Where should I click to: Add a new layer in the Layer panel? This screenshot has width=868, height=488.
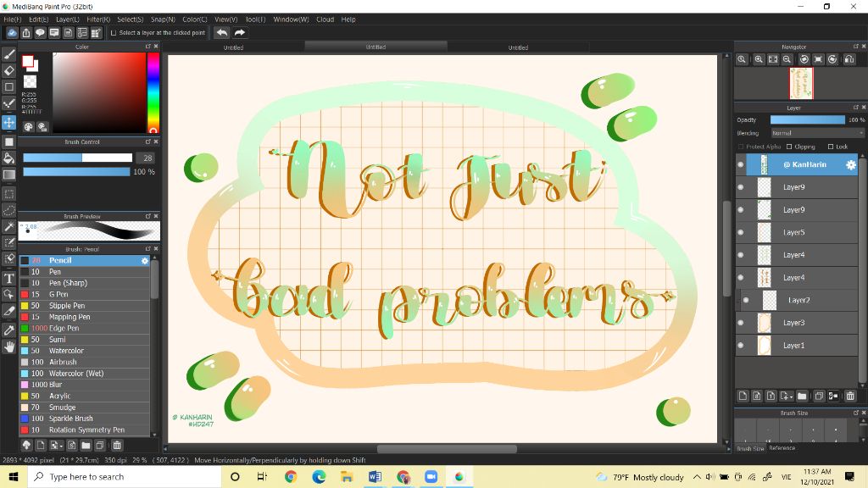(743, 396)
